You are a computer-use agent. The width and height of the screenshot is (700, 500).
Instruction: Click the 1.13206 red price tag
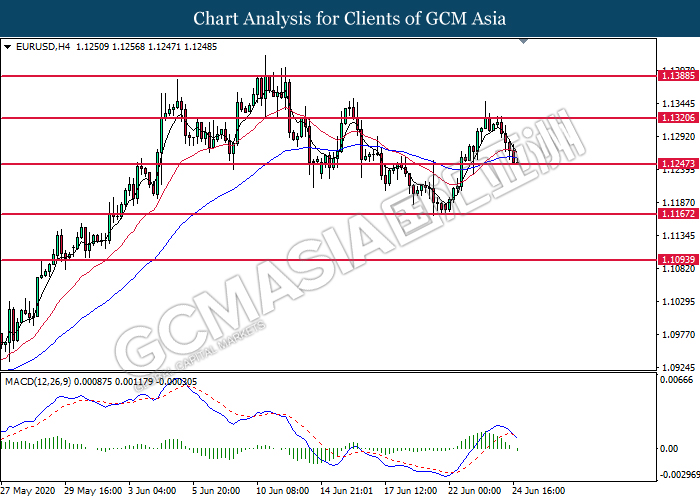677,117
